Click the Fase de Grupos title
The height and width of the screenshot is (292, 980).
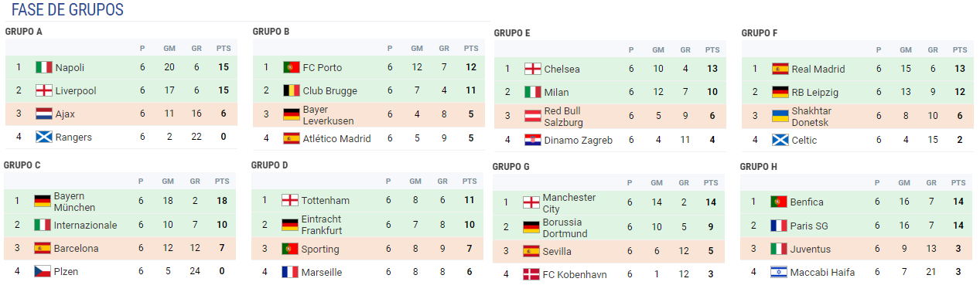point(67,10)
